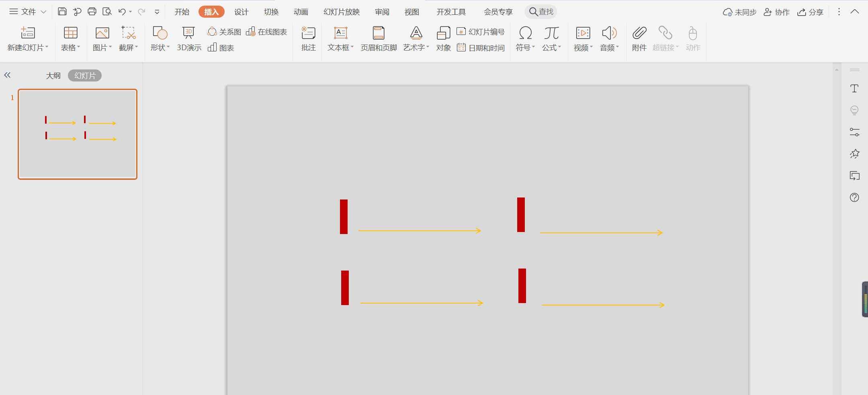Image resolution: width=868 pixels, height=395 pixels.
Task: Insert 日期和时间 date and time
Action: coord(481,48)
